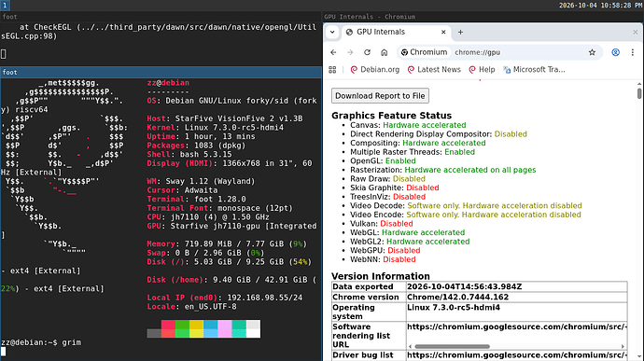Click the GPU: Starfive jh7110-gpu line

coord(231,227)
